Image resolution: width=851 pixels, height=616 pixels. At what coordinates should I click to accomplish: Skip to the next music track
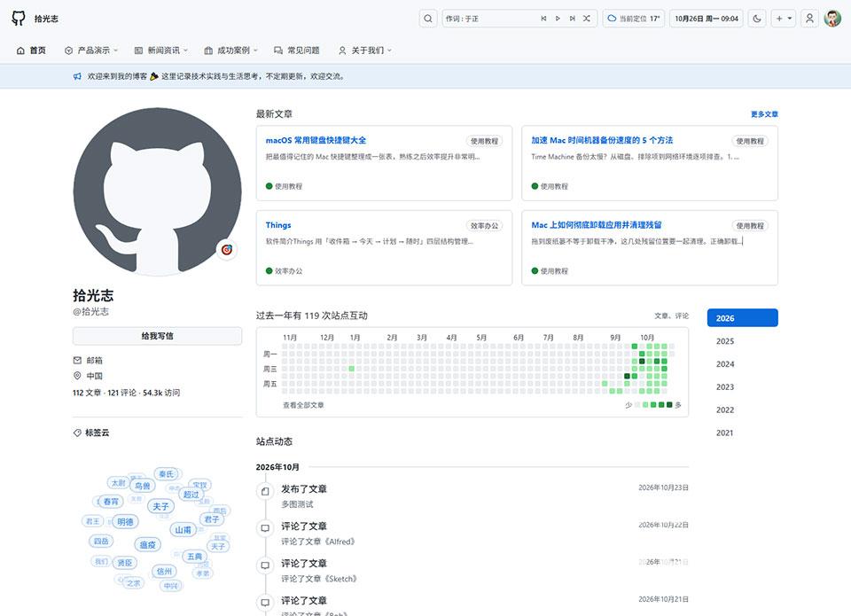coord(572,19)
